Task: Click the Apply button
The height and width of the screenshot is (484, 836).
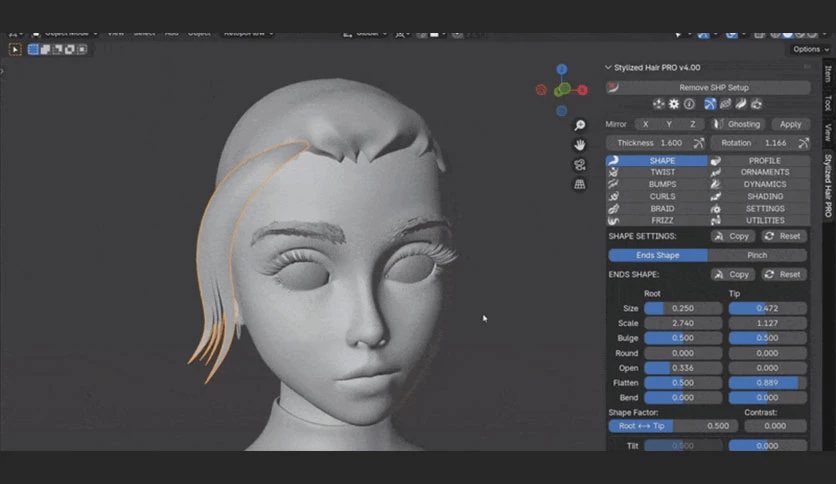Action: pyautogui.click(x=790, y=124)
